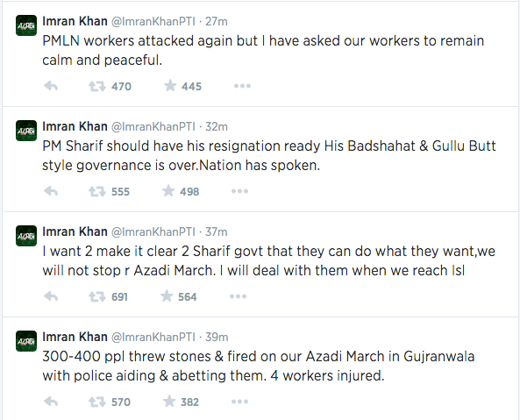This screenshot has height=420, width=520.
Task: Reply to the Azadi March Sharif govt tweet
Action: click(51, 296)
